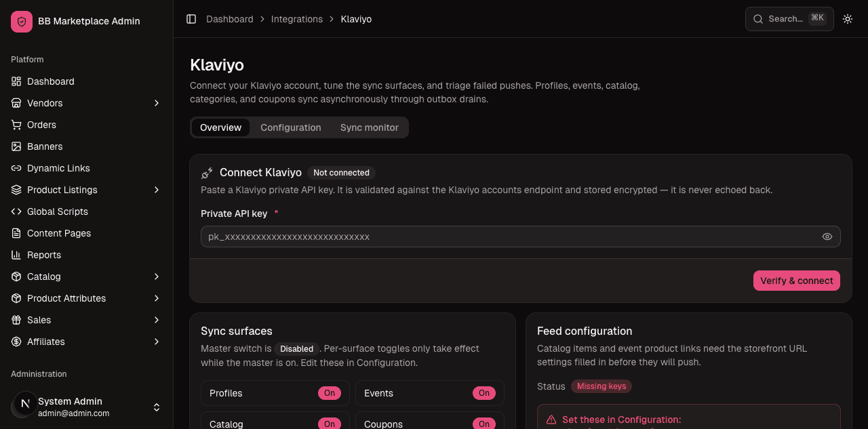Click the Missing keys status badge
The width and height of the screenshot is (868, 429).
601,386
